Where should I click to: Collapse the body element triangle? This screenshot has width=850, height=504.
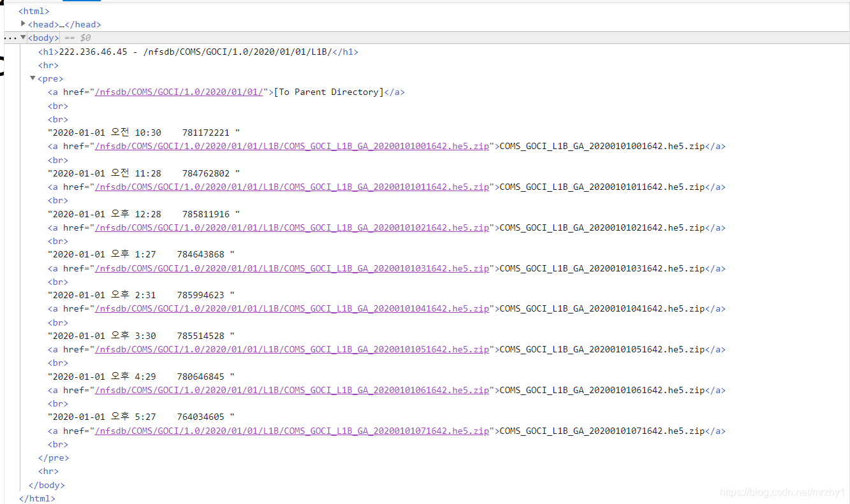(24, 38)
